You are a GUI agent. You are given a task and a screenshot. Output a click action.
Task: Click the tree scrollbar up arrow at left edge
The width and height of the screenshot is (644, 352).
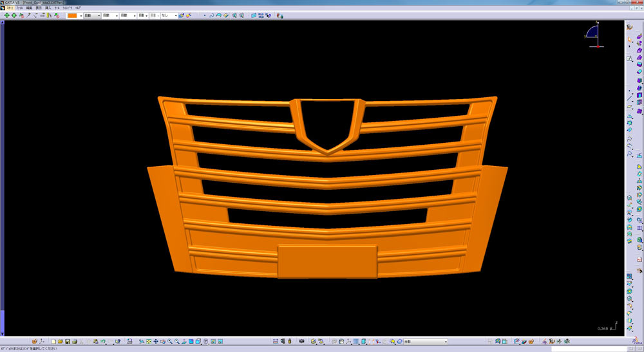[2, 23]
